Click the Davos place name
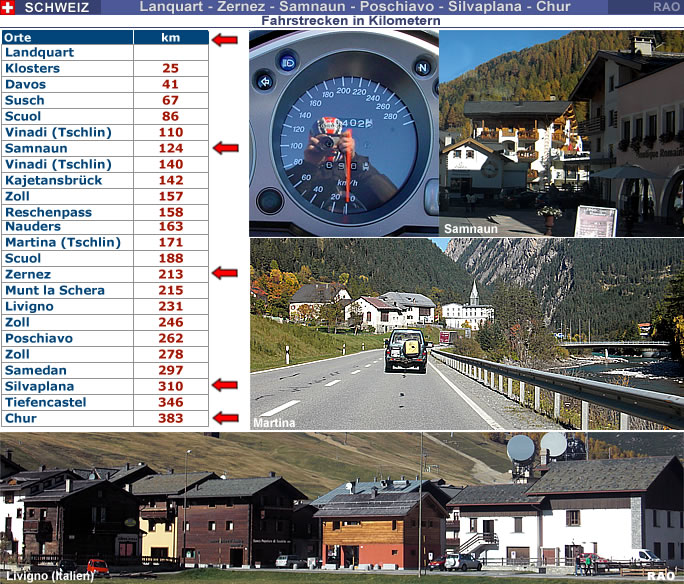Screen dimensions: 684x584 point(25,84)
